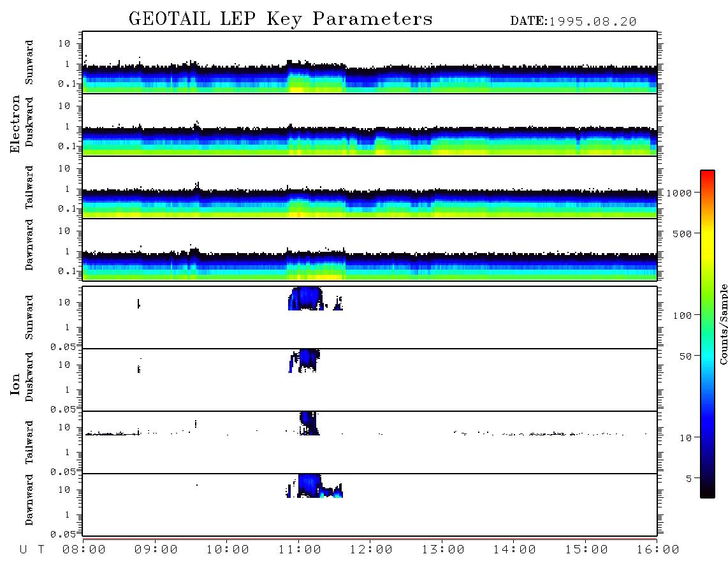728x561 pixels.
Task: Select the 11:00 time tick label
Action: [x=300, y=550]
